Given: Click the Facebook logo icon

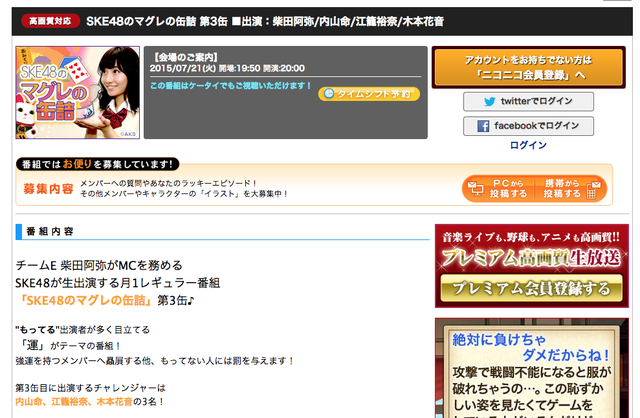Looking at the screenshot, I should [483, 126].
